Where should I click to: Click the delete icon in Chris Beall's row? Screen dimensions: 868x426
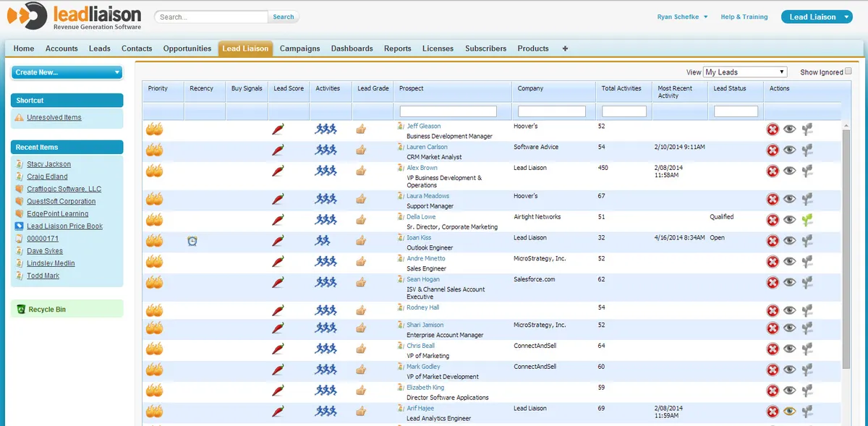coord(773,349)
